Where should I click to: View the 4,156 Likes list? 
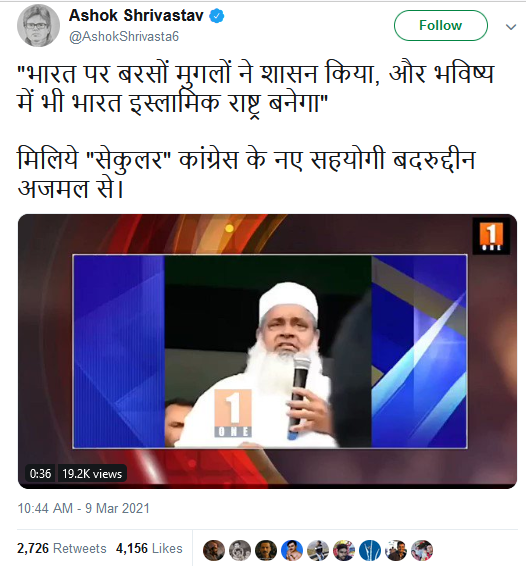tap(149, 548)
